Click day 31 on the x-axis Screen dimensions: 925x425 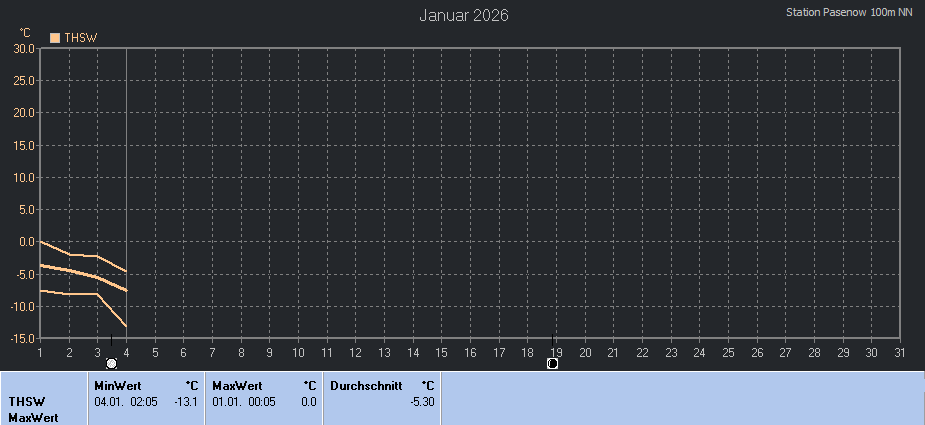[899, 352]
